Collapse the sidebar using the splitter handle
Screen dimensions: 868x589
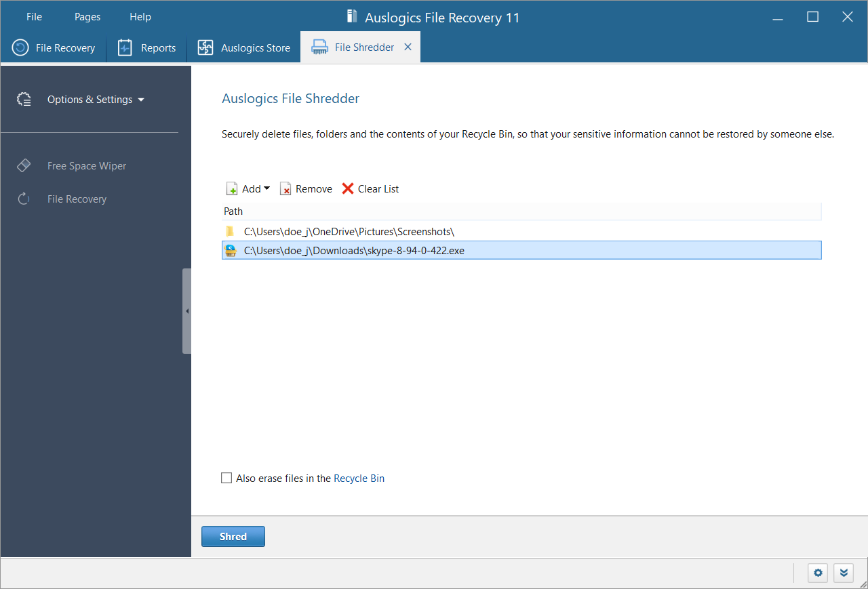click(186, 311)
